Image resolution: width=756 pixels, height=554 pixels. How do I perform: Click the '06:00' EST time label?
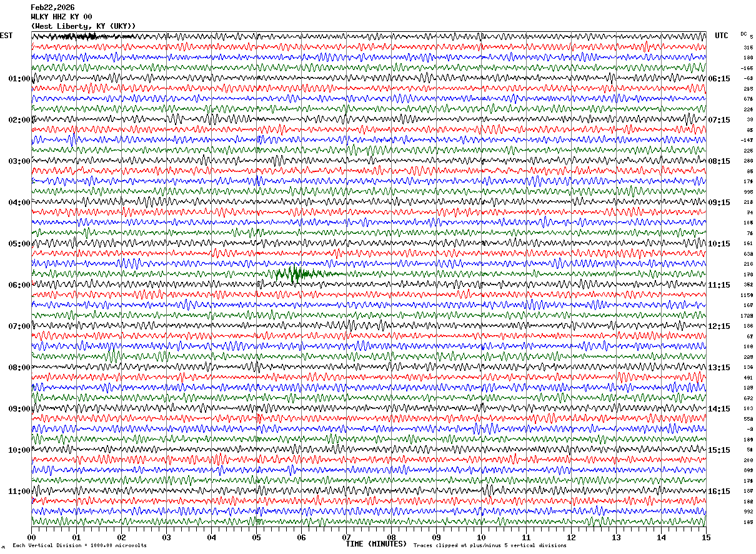(19, 285)
